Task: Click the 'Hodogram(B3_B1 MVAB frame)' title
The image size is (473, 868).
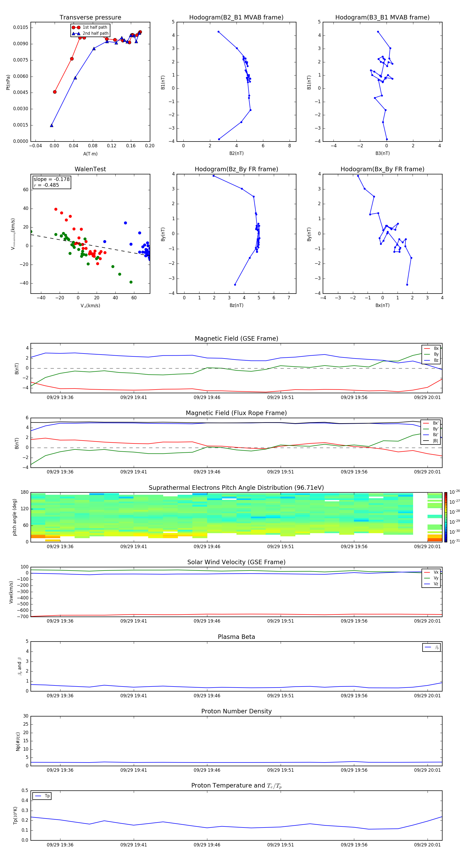Action: click(x=382, y=17)
